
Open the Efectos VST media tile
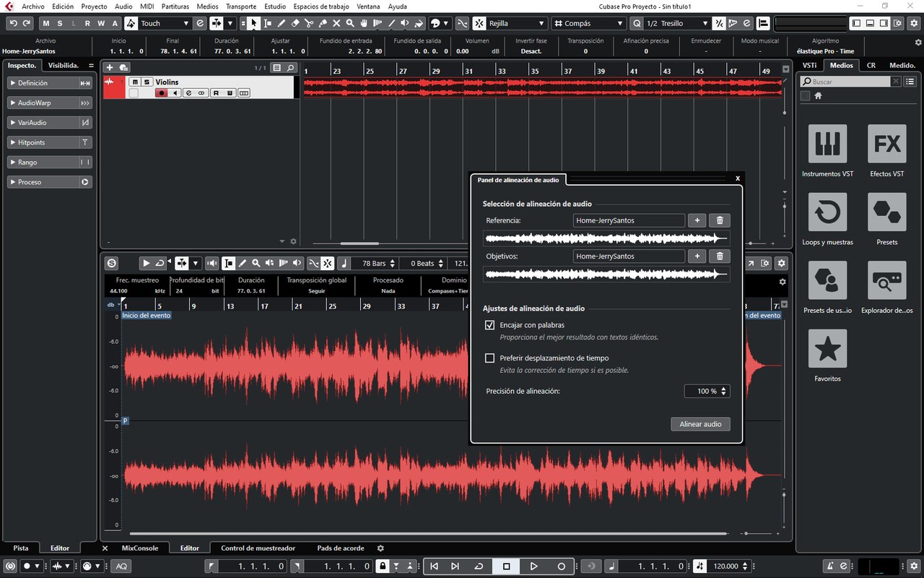click(886, 144)
